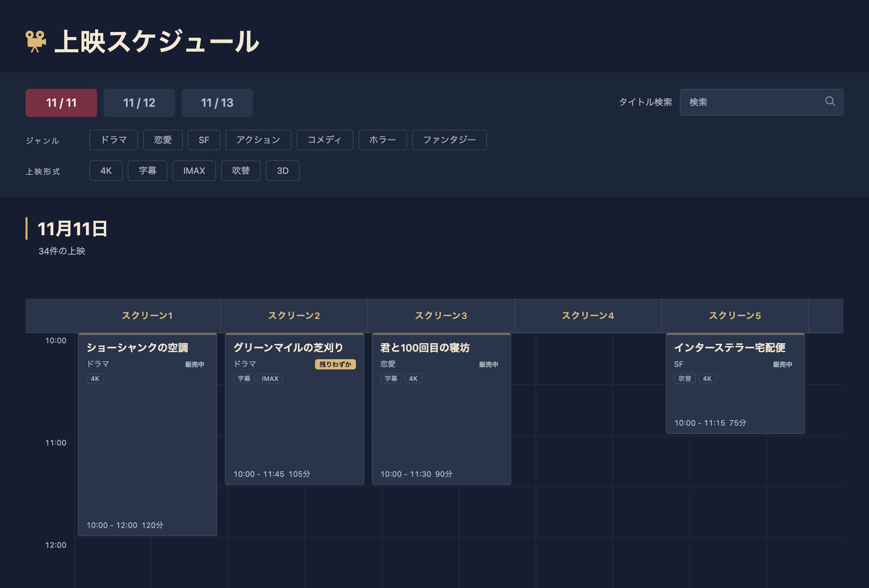Select the 11/11 date tab

point(61,103)
